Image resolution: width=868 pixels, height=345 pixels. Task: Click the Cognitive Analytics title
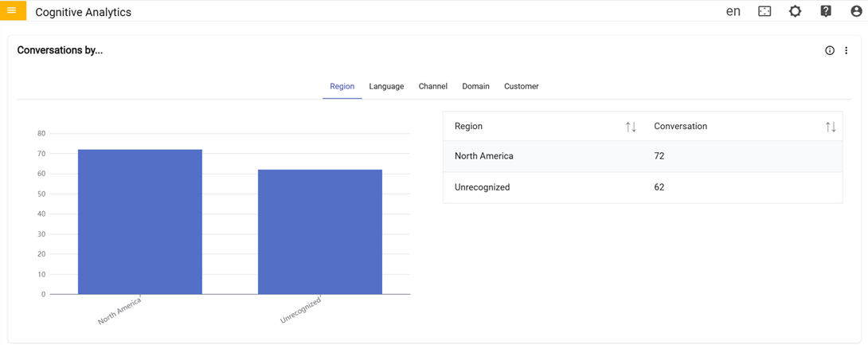point(83,12)
